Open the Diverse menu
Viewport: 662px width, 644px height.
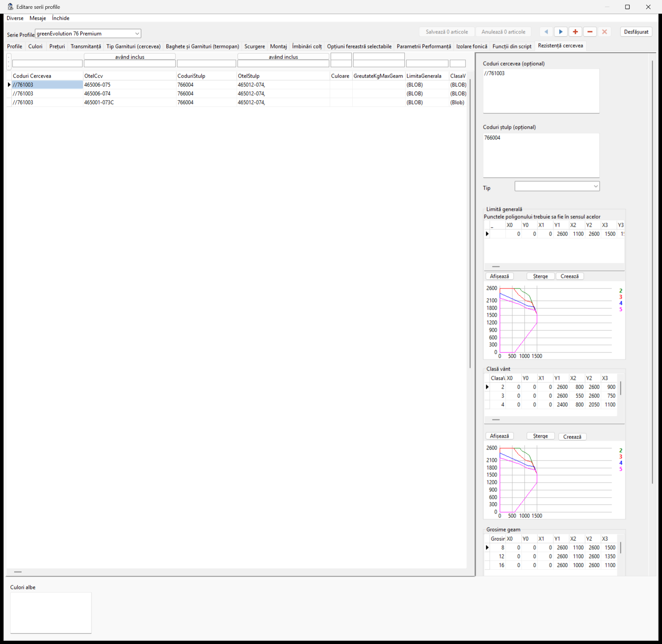point(15,18)
